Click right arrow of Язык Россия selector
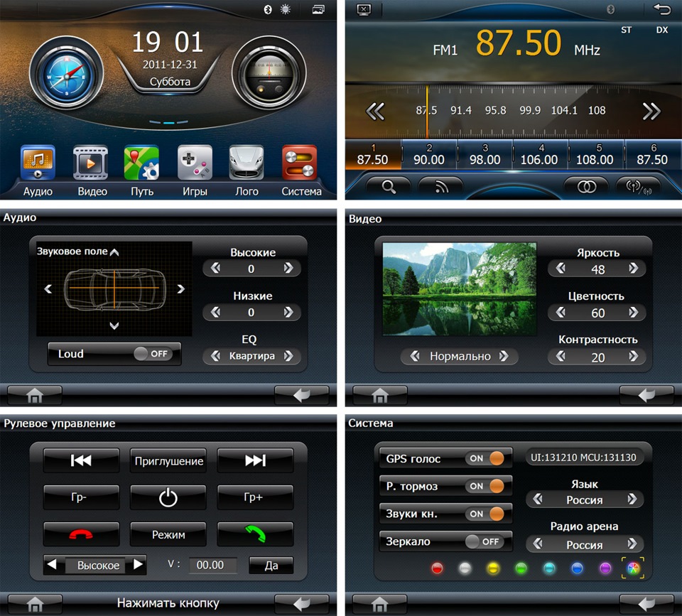682x616 pixels. tap(632, 499)
